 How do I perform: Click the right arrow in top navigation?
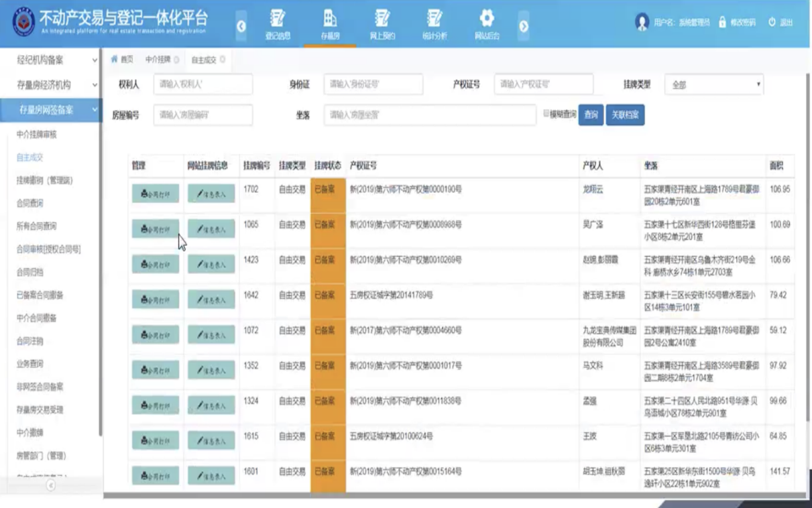(524, 26)
